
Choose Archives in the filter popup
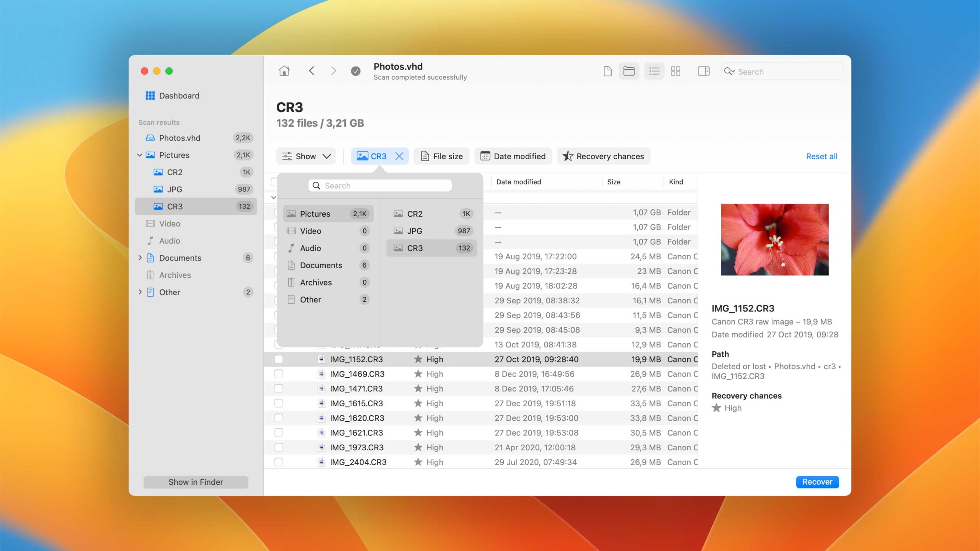pos(328,282)
